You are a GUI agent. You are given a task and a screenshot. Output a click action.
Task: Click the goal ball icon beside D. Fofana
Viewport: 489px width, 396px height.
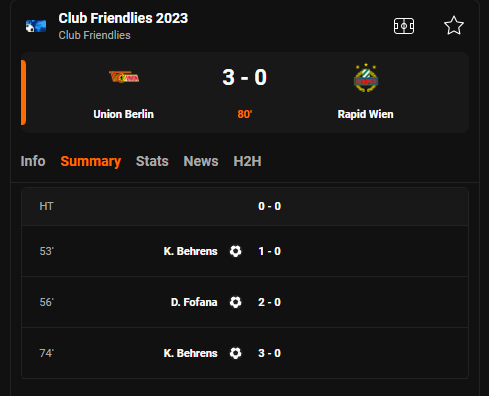(235, 302)
